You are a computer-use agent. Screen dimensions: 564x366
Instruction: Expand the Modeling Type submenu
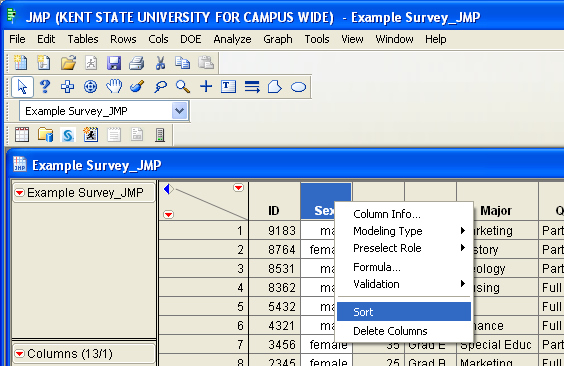[404, 231]
